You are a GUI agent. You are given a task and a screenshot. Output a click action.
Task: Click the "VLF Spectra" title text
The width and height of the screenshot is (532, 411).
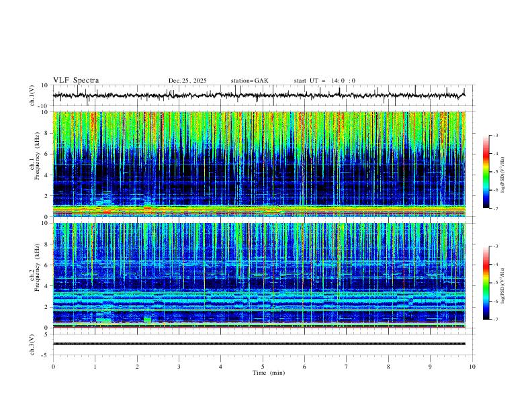(76, 81)
